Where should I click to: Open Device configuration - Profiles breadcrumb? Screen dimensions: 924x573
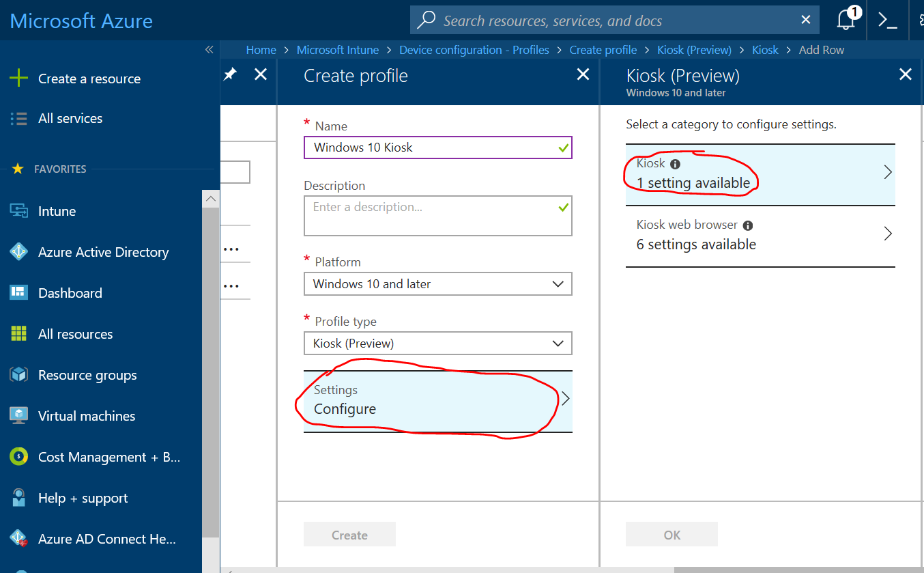[474, 49]
